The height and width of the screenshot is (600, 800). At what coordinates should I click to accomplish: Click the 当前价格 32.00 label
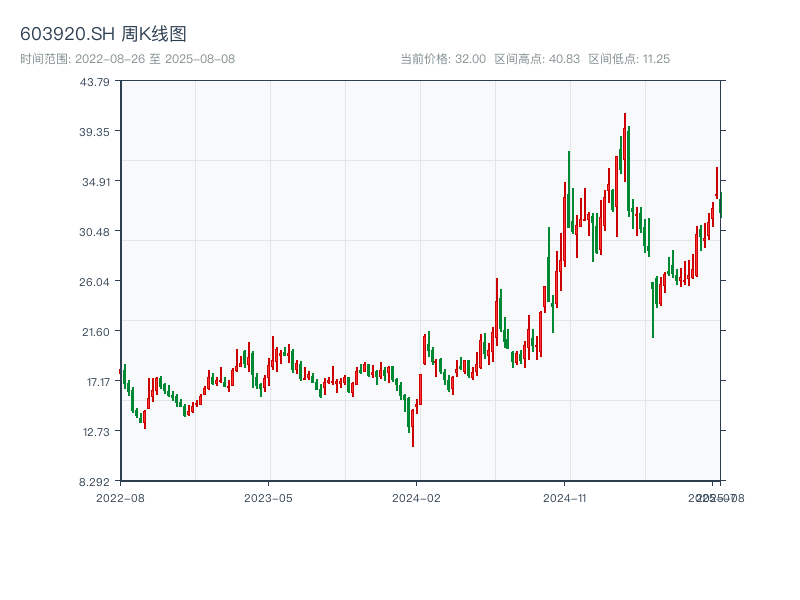point(442,59)
